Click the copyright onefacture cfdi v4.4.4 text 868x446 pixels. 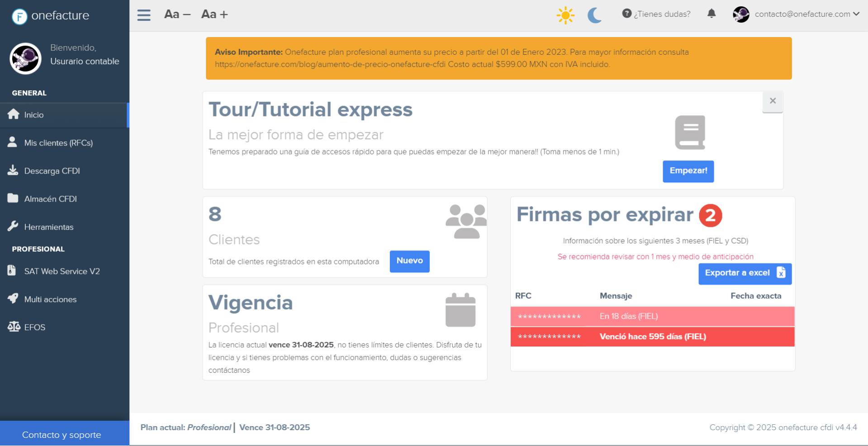(783, 427)
